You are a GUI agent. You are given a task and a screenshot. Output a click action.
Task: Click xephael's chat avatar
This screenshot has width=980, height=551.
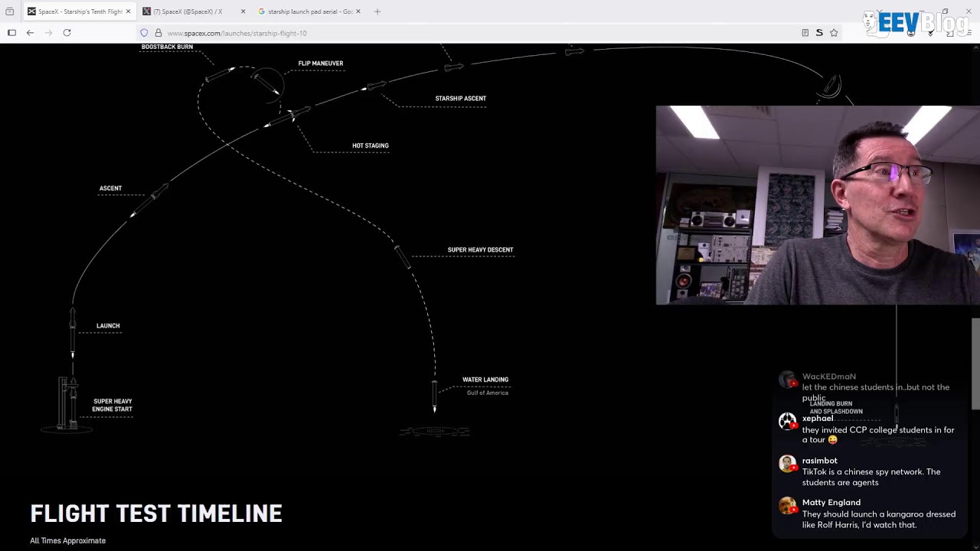787,421
